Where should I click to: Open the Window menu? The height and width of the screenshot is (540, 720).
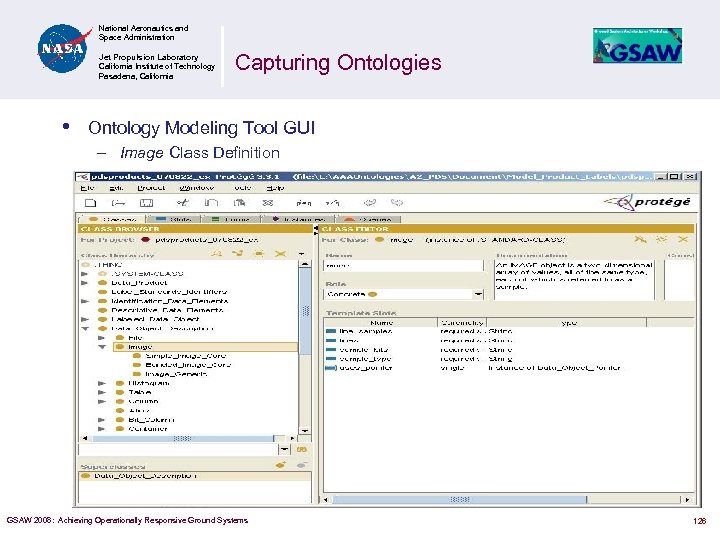[x=197, y=188]
